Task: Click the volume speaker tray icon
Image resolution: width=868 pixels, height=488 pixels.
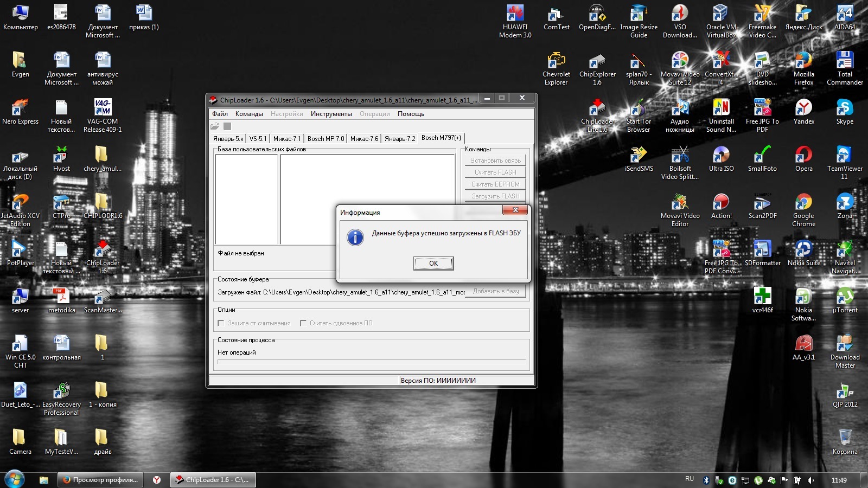Action: tap(810, 480)
